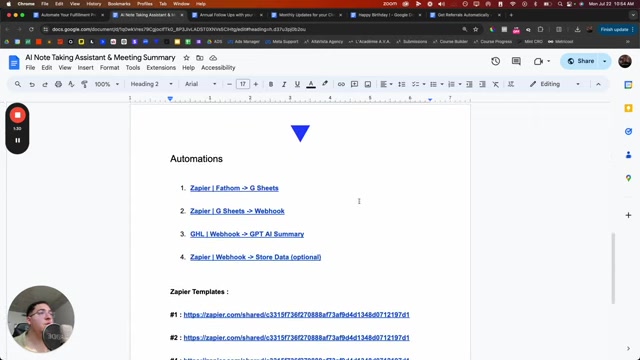Image resolution: width=640 pixels, height=360 pixels.
Task: Expand the Heading 2 style dropdown
Action: (x=151, y=84)
